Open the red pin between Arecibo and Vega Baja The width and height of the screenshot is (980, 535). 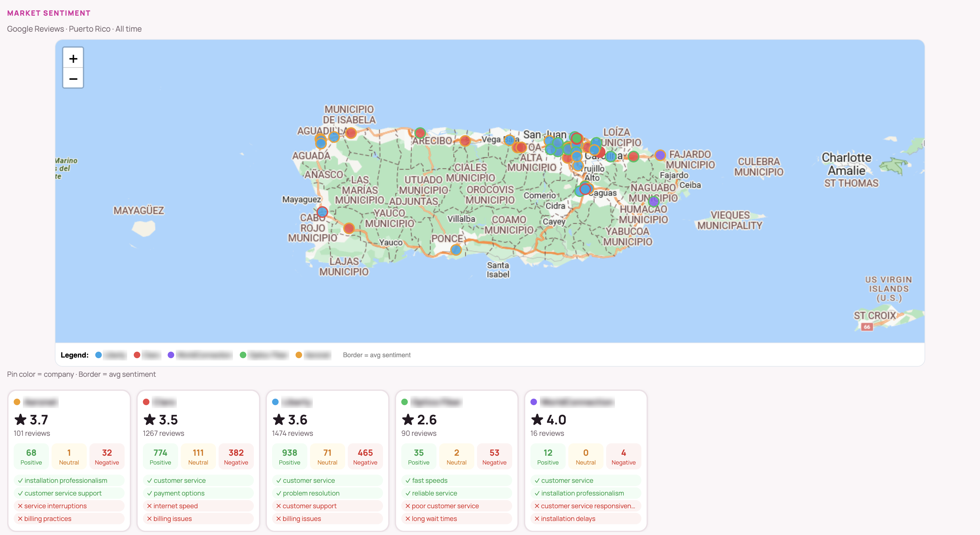[465, 140]
